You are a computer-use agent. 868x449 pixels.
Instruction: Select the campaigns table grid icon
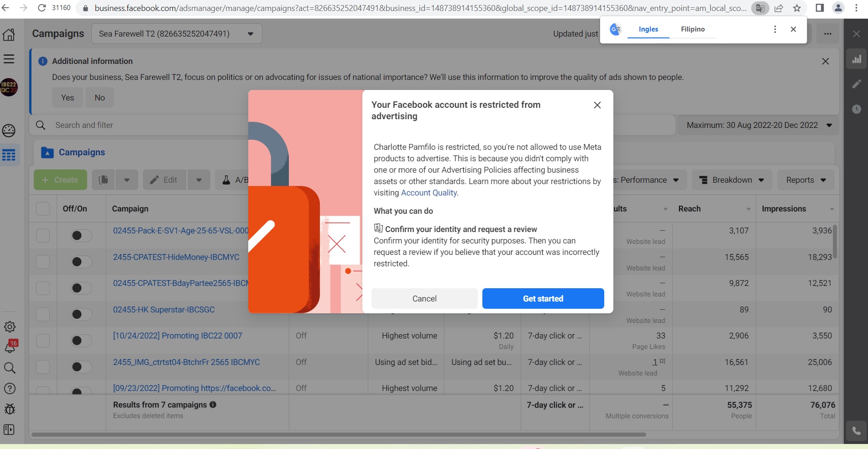click(9, 155)
